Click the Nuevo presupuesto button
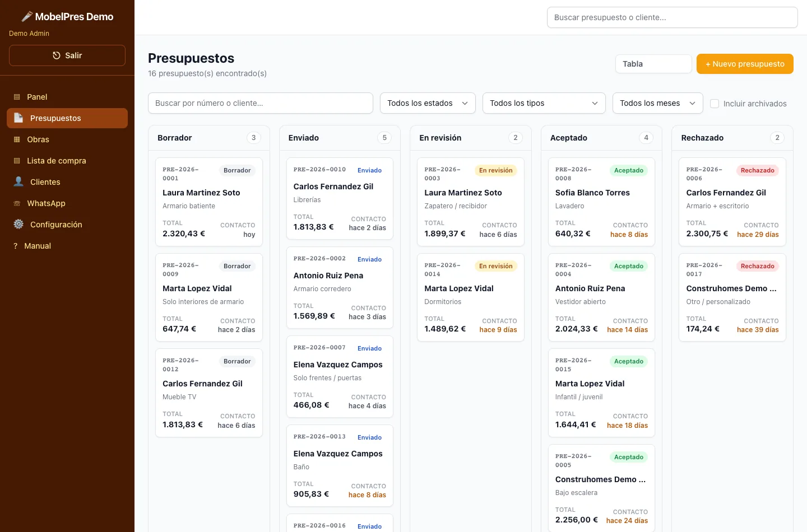The image size is (807, 532). (745, 64)
